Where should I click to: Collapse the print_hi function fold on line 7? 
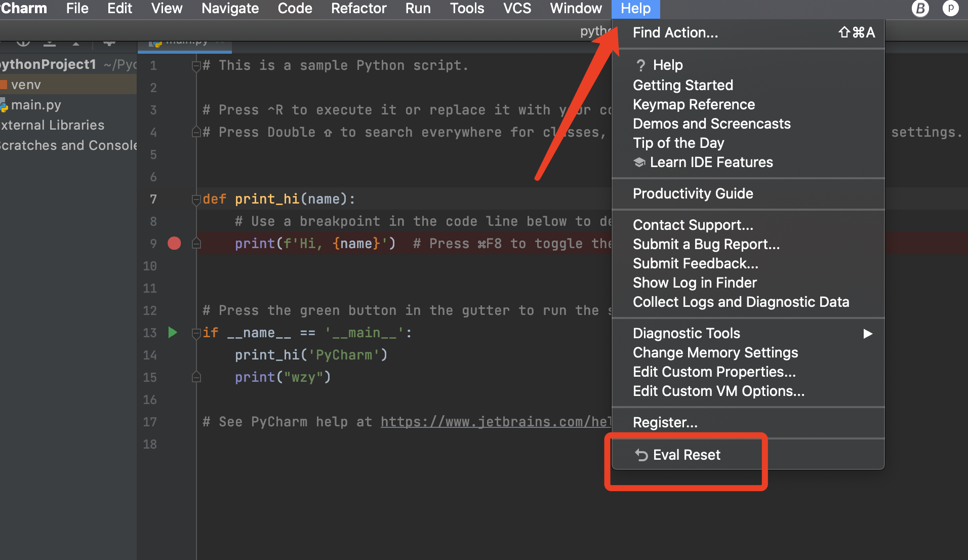click(196, 199)
